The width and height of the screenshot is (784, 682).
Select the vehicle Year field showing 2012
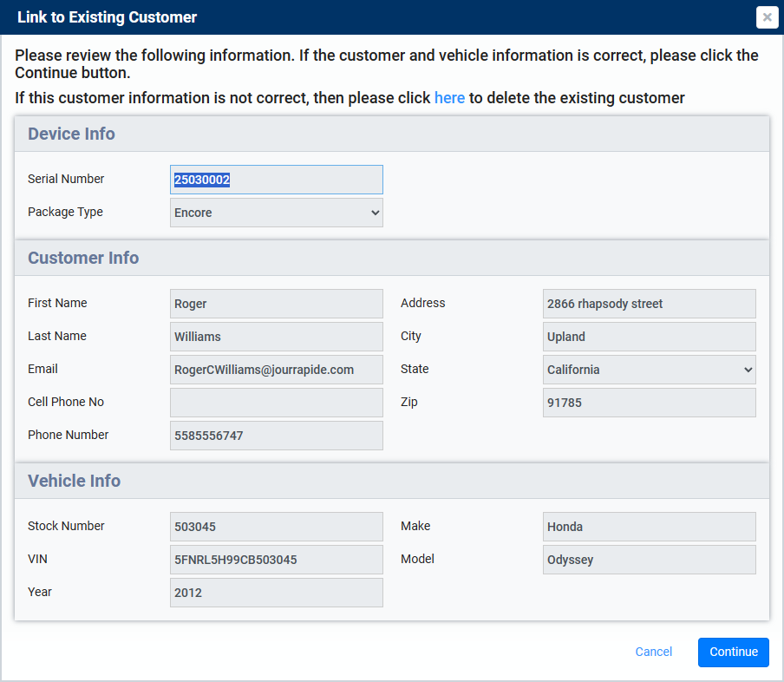pyautogui.click(x=276, y=592)
